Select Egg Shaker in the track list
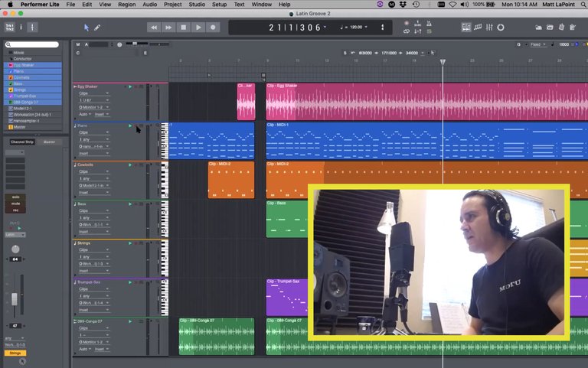The width and height of the screenshot is (588, 368). click(x=33, y=65)
